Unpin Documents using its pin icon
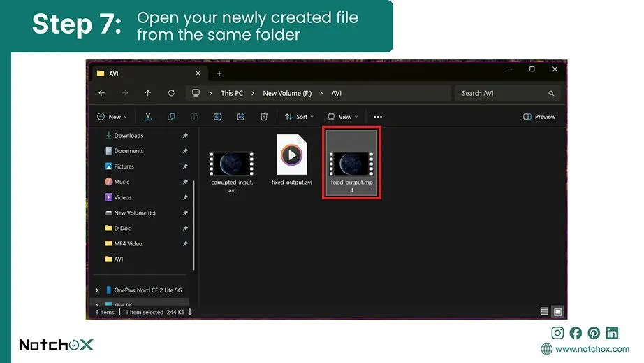The width and height of the screenshot is (644, 363). tap(185, 151)
